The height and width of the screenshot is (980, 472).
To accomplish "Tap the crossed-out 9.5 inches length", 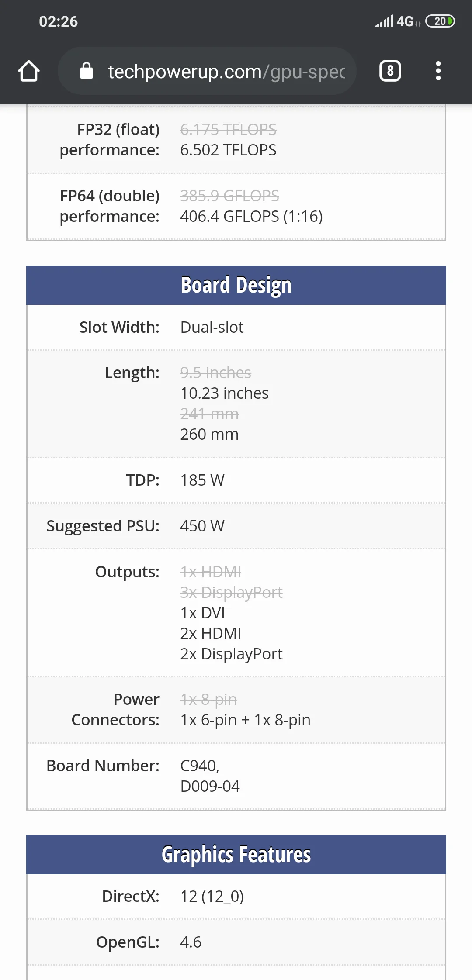I will coord(216,373).
